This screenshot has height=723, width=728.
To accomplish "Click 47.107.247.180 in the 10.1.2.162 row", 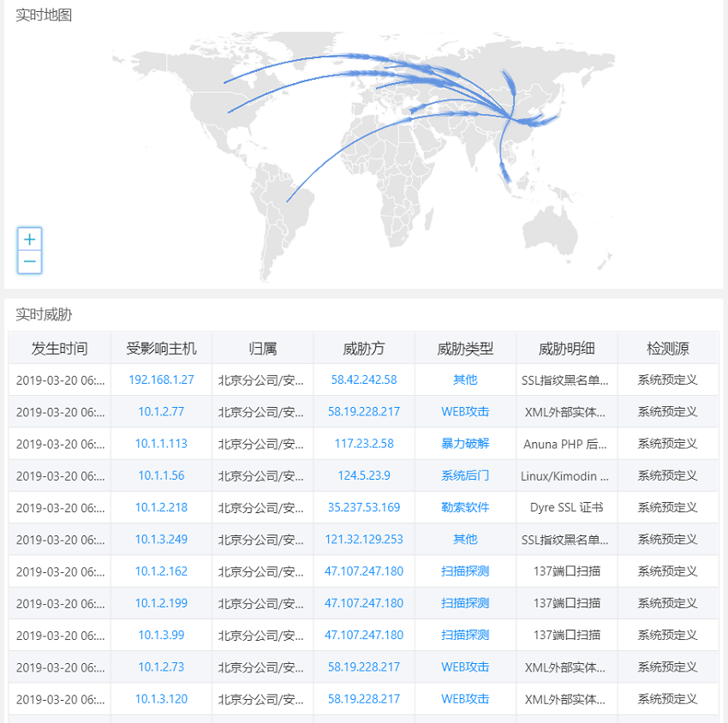I will [364, 571].
